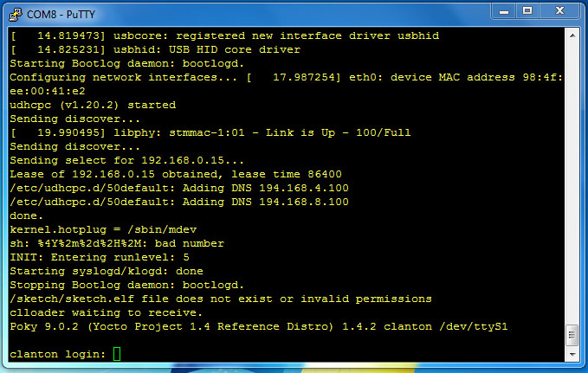Viewport: 588px width, 373px height.
Task: Click the "udhcpc (v1.20.2) started" line
Action: tap(93, 105)
